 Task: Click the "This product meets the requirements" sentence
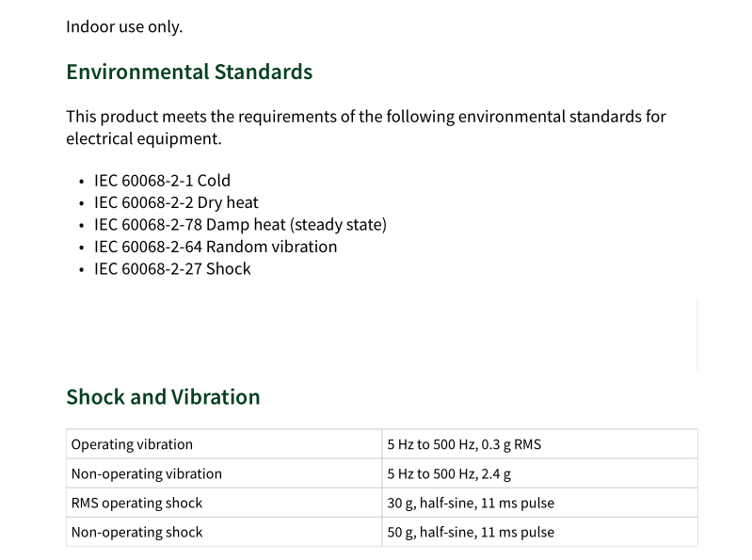click(365, 117)
